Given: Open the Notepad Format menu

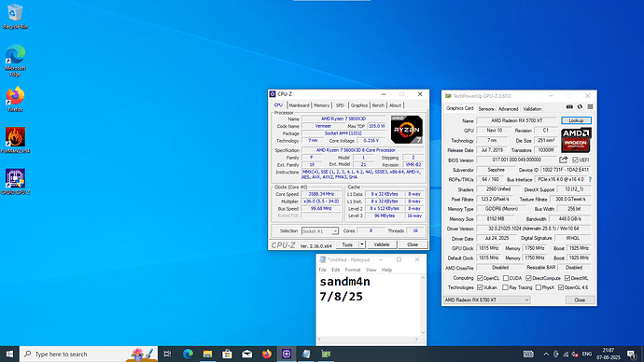Looking at the screenshot, I should pos(353,270).
